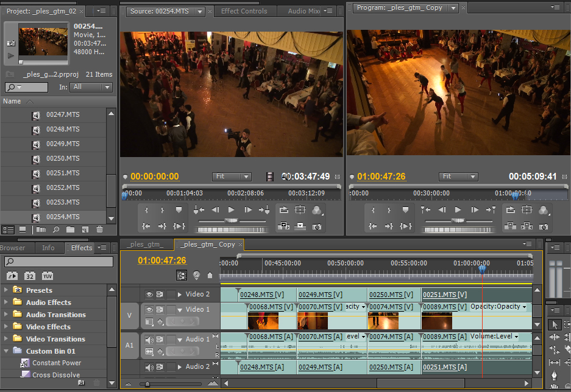Image resolution: width=571 pixels, height=392 pixels.
Task: Open the Info tab
Action: (x=48, y=248)
